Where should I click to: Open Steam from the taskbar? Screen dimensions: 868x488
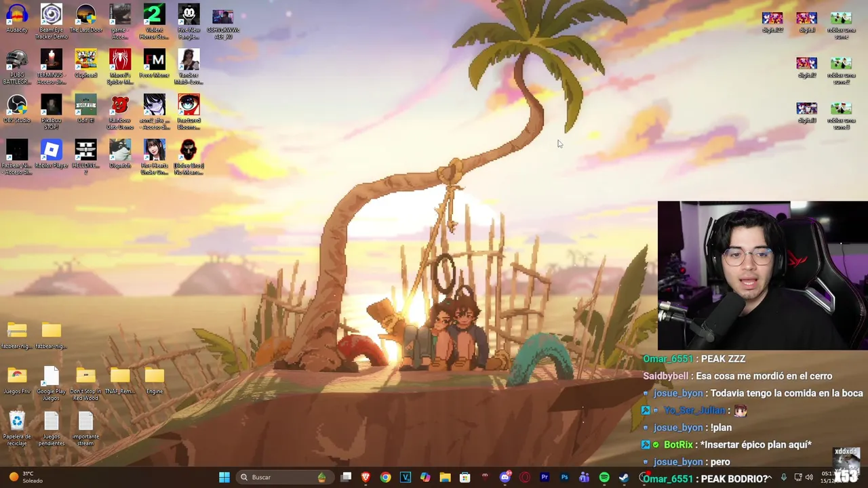[x=624, y=477]
